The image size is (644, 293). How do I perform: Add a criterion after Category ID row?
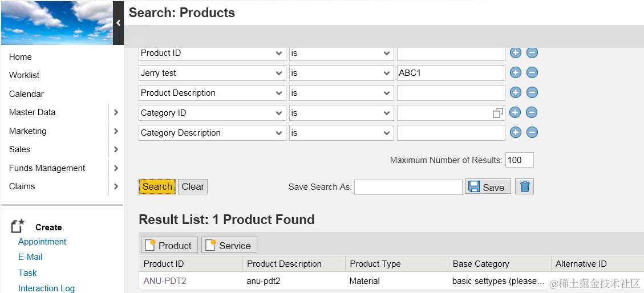pos(515,113)
